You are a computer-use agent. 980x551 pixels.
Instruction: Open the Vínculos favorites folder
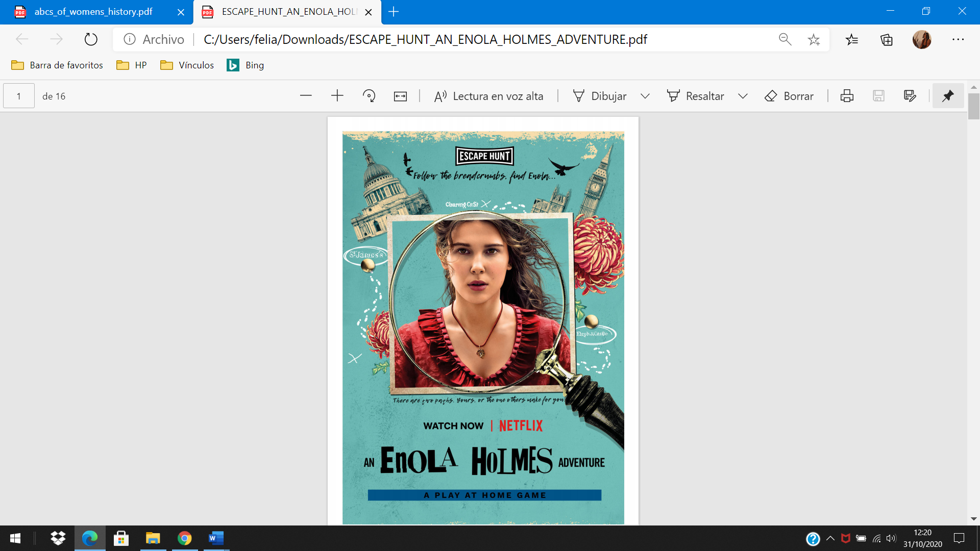[187, 65]
